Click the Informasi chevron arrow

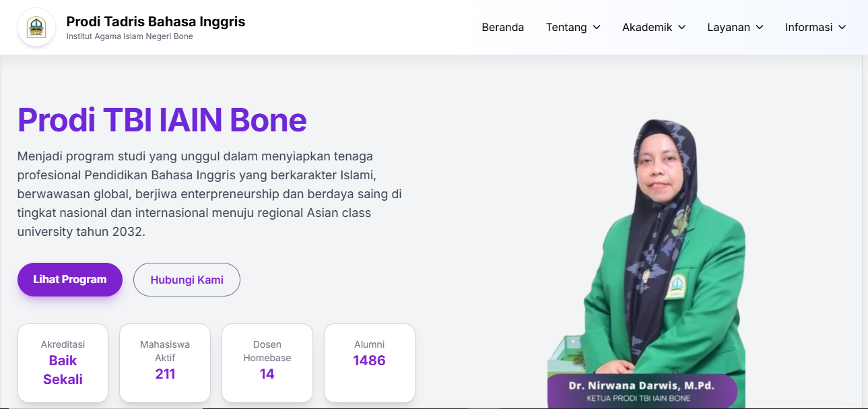pos(843,28)
